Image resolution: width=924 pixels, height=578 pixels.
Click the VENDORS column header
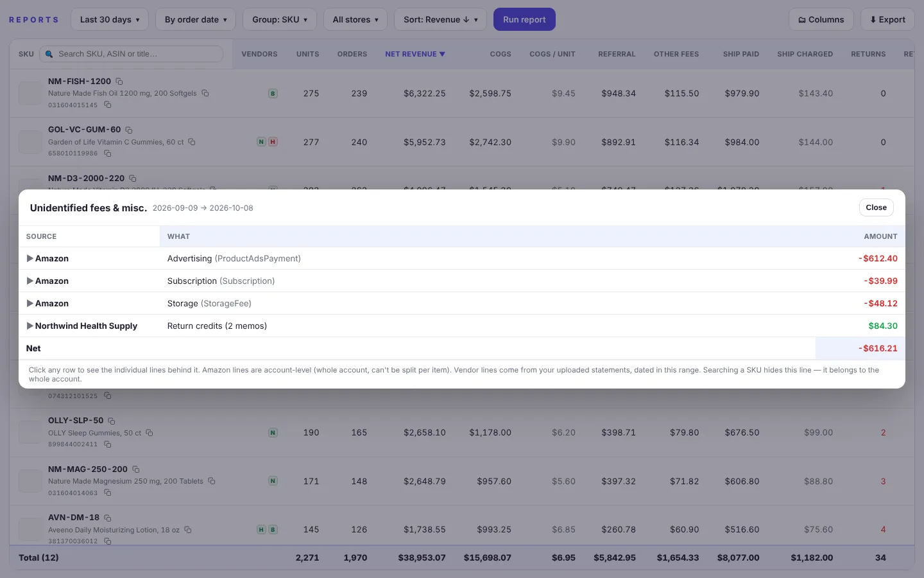pyautogui.click(x=259, y=54)
